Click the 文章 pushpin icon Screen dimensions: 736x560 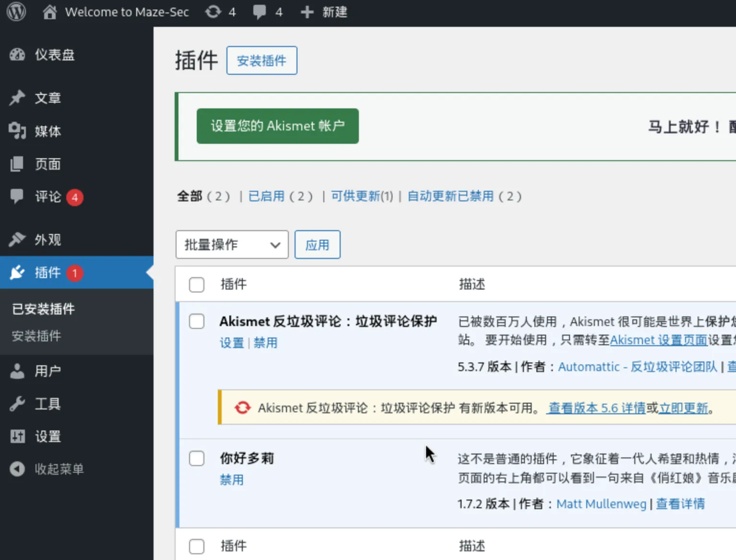coord(17,98)
